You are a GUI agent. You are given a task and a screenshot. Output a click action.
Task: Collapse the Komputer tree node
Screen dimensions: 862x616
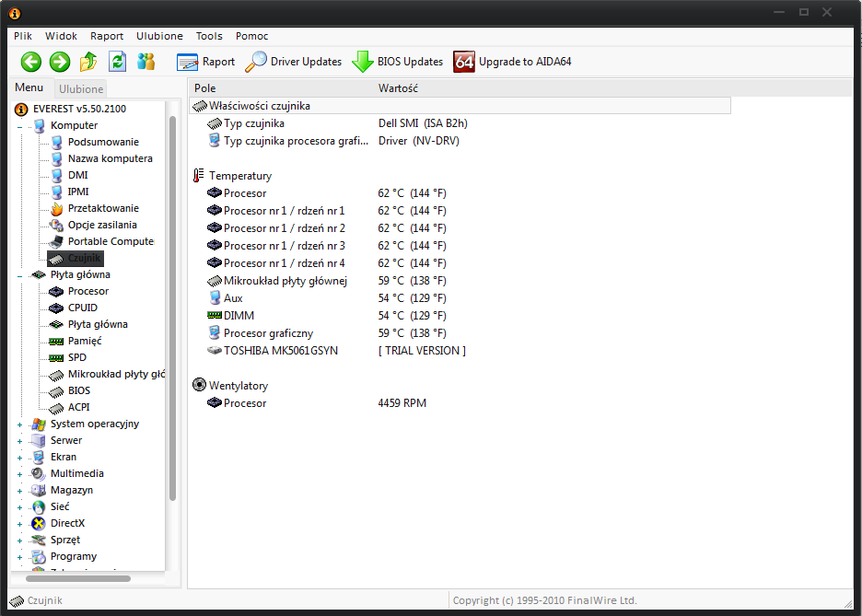click(19, 127)
